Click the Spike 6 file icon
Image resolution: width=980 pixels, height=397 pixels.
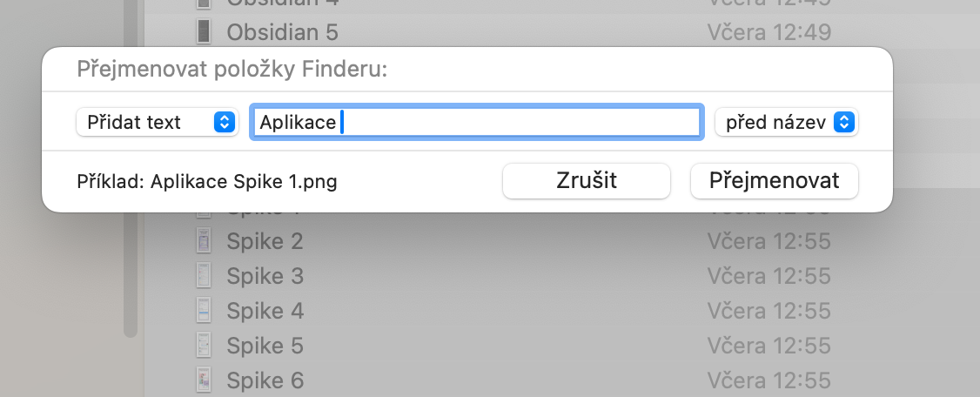click(x=204, y=380)
